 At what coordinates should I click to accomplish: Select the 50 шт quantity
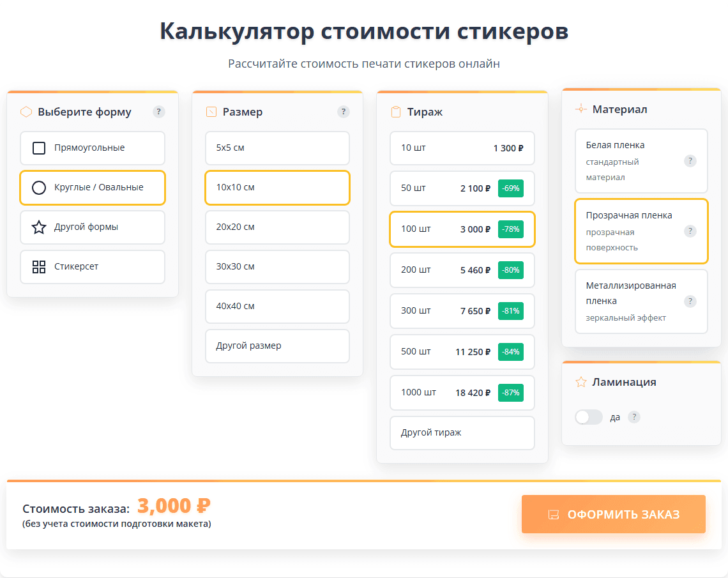(x=462, y=188)
